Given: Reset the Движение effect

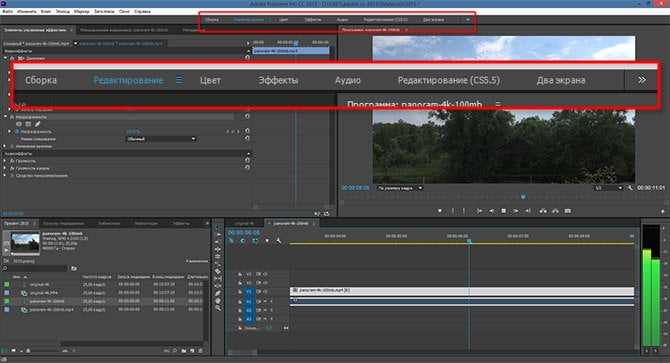Looking at the screenshot, I should (247, 58).
